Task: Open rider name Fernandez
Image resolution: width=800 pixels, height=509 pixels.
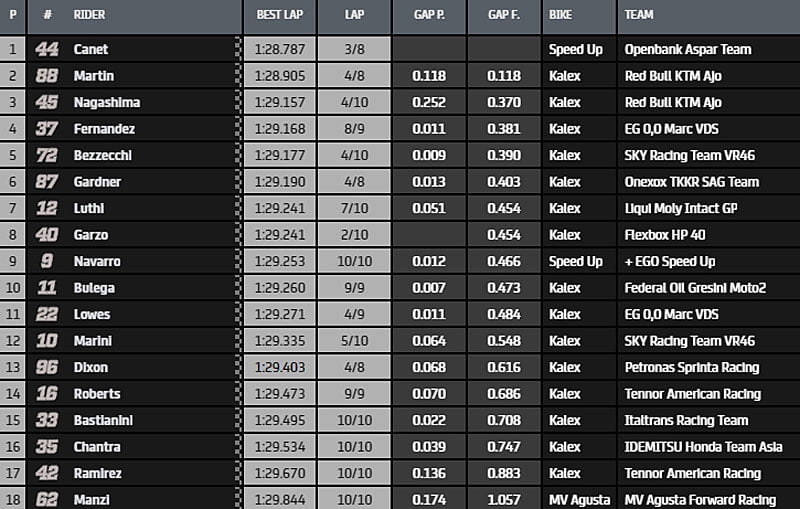Action: [x=103, y=129]
